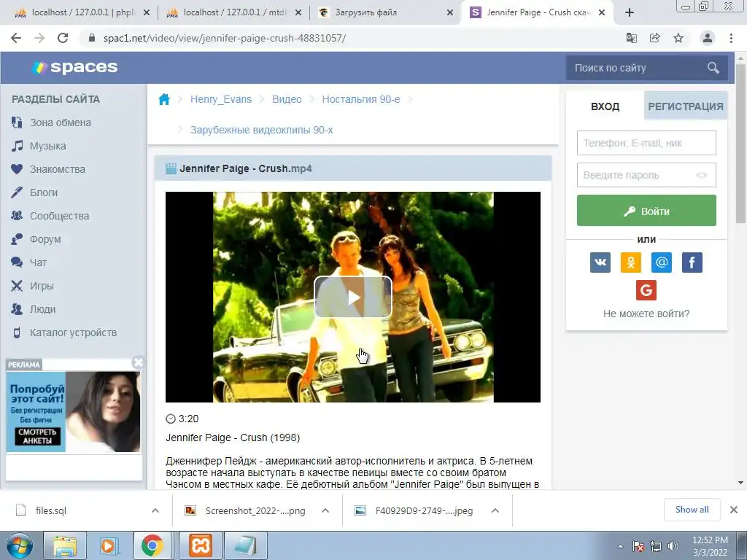Switch to first phpMyAdmin localhost tab
Image resolution: width=747 pixels, height=560 pixels.
pyautogui.click(x=82, y=13)
